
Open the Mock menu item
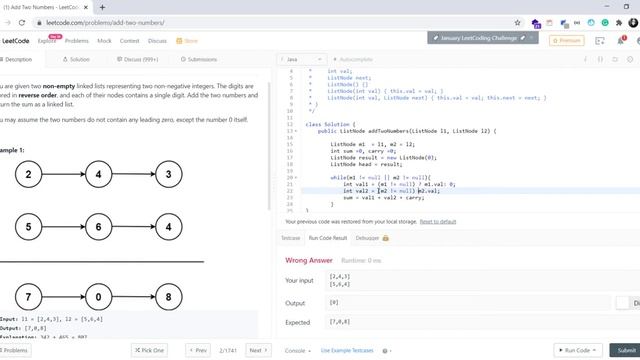pyautogui.click(x=104, y=41)
